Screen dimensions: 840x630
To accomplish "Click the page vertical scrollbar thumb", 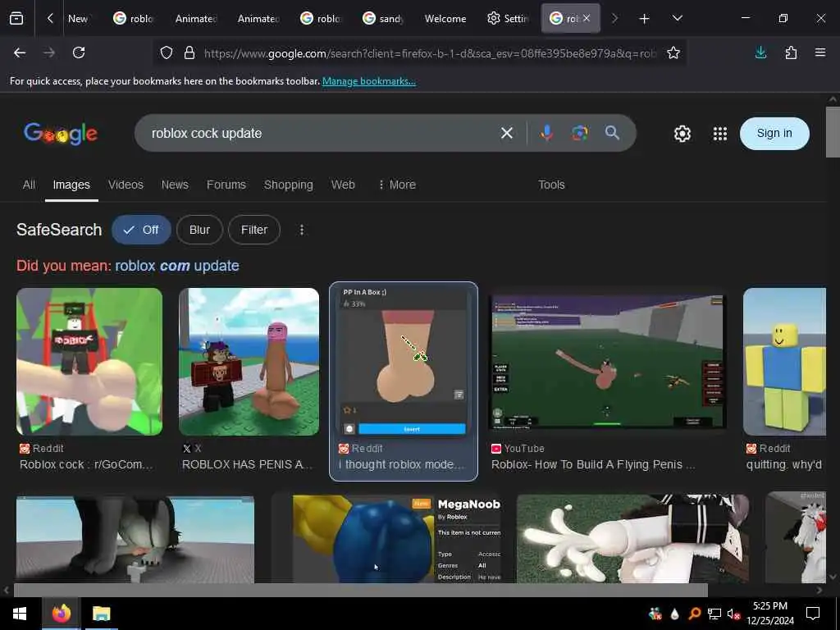I will click(x=833, y=132).
